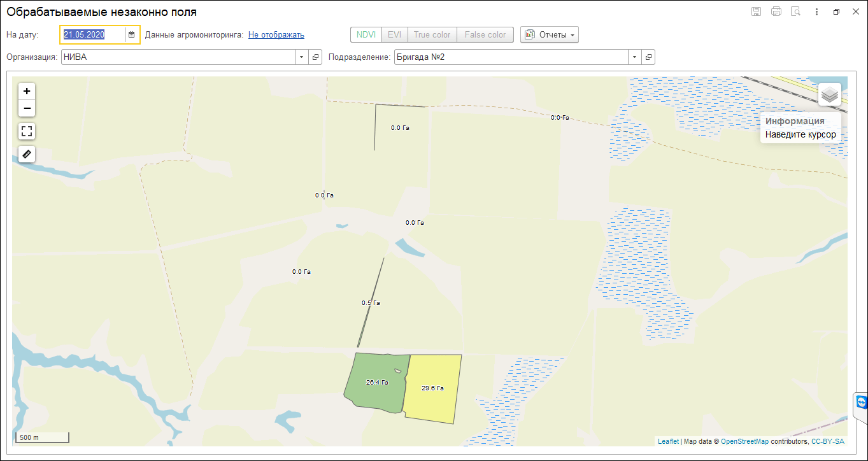Viewport: 868px width, 461px height.
Task: Restore the window using the title bar button
Action: coord(837,11)
